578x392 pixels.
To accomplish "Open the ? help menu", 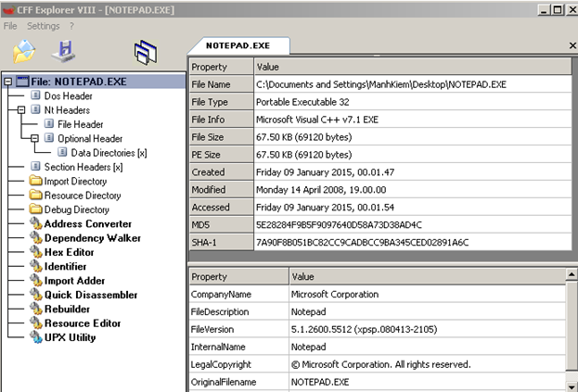I will [x=71, y=26].
